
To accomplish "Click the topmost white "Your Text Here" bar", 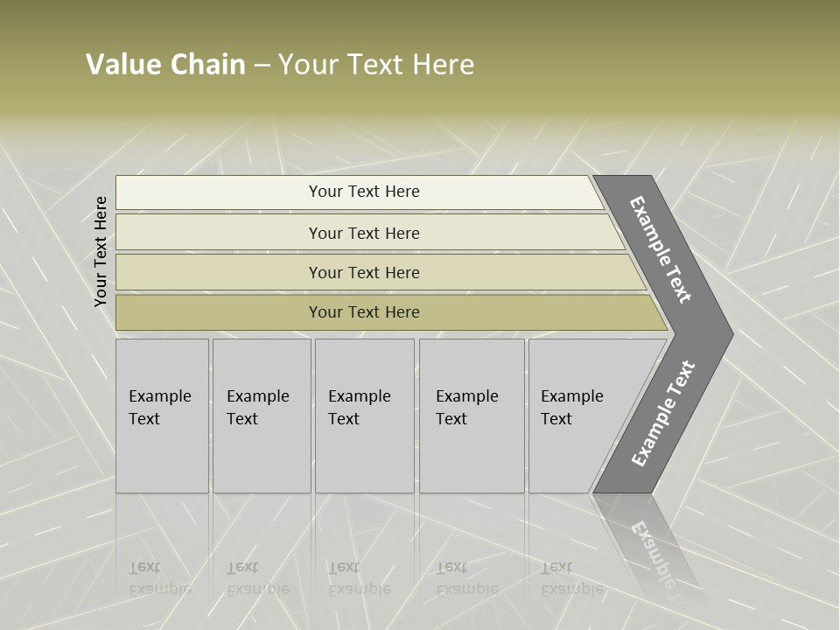I will [363, 192].
